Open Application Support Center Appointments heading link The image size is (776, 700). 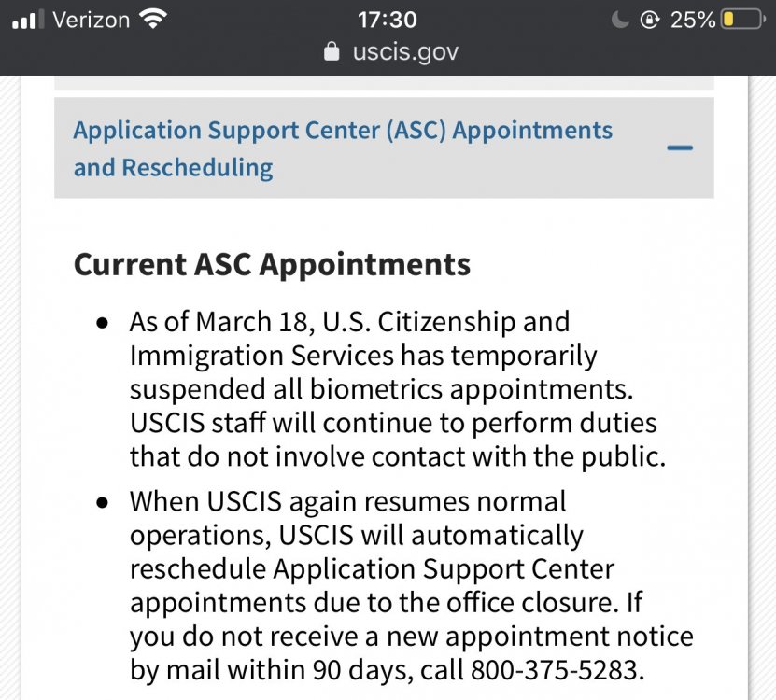(x=343, y=131)
